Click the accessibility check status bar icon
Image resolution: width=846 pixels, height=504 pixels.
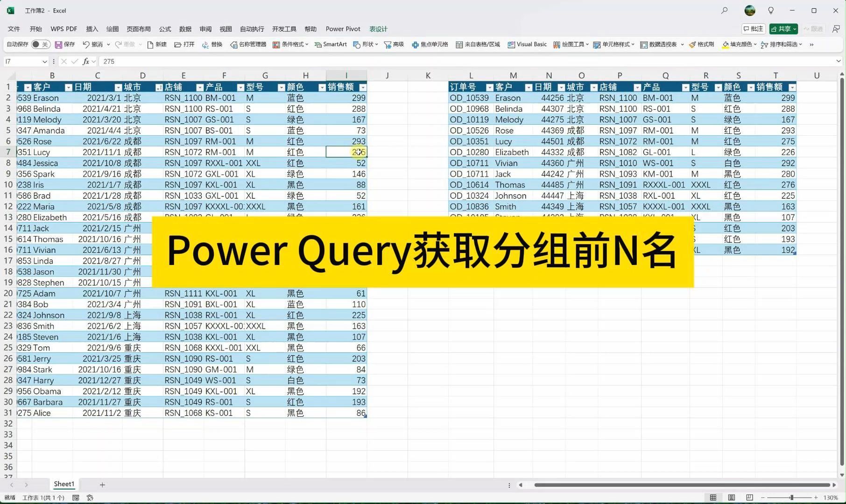click(90, 498)
